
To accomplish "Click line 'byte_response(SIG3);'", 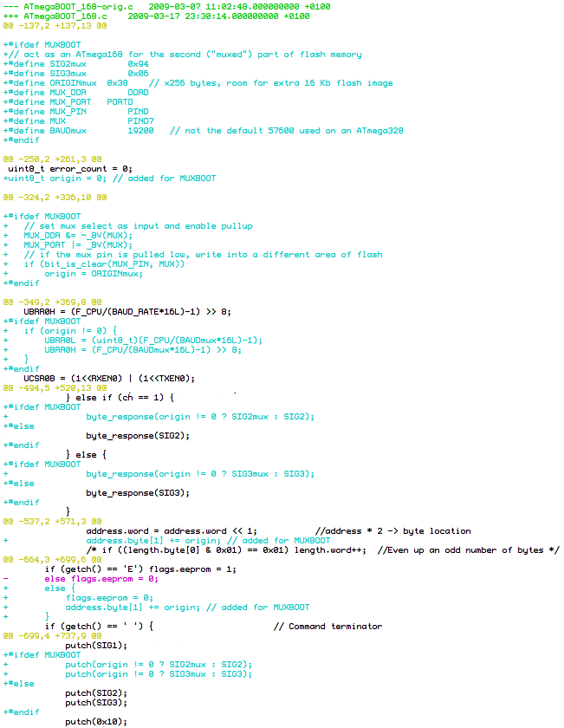I will pos(138,492).
